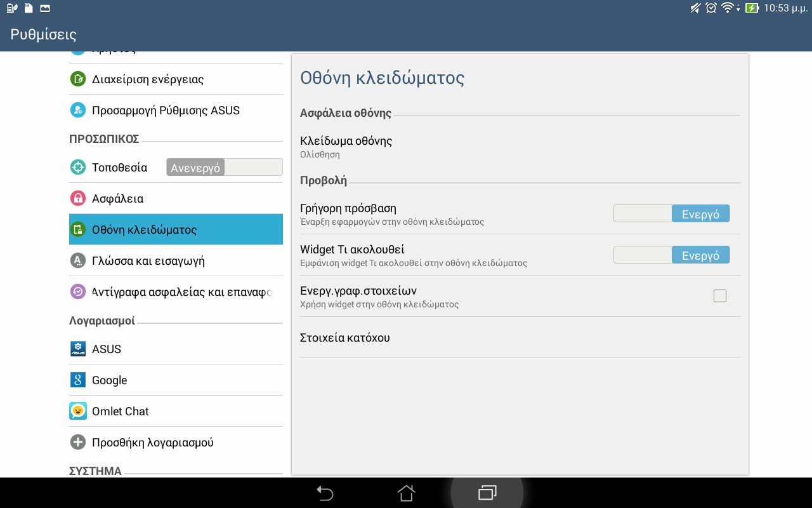Screen dimensions: 812x508
Task: Tap the Wi-Fi status icon
Action: pos(729,8)
